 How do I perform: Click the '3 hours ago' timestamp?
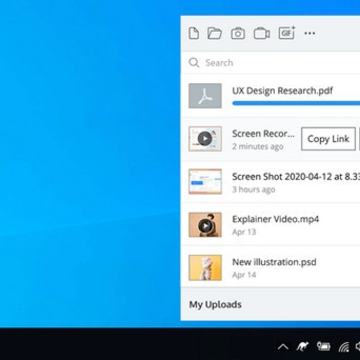254,190
